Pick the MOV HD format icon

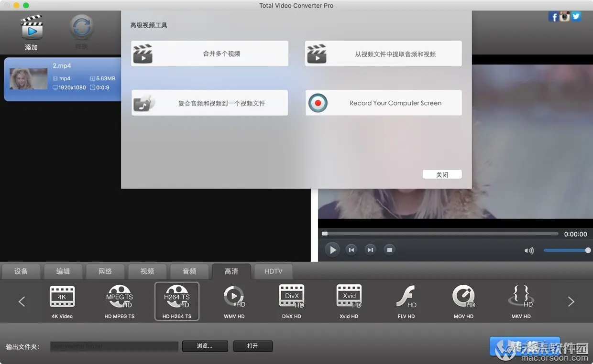coord(464,297)
